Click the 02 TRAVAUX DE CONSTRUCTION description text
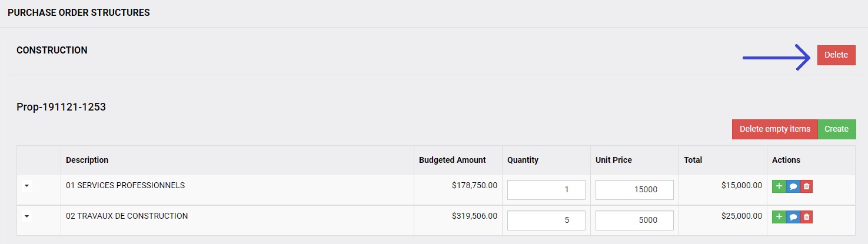This screenshot has width=868, height=244. [127, 216]
